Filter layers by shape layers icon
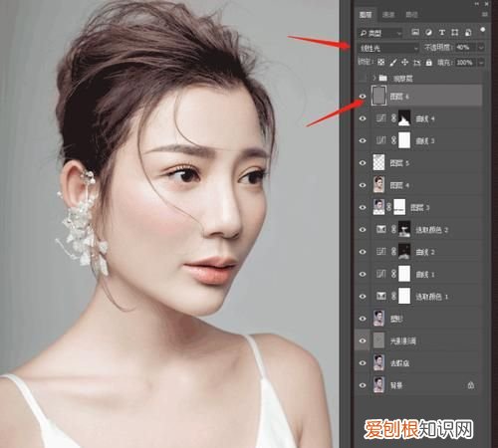Image resolution: width=498 pixels, height=448 pixels. 455,32
